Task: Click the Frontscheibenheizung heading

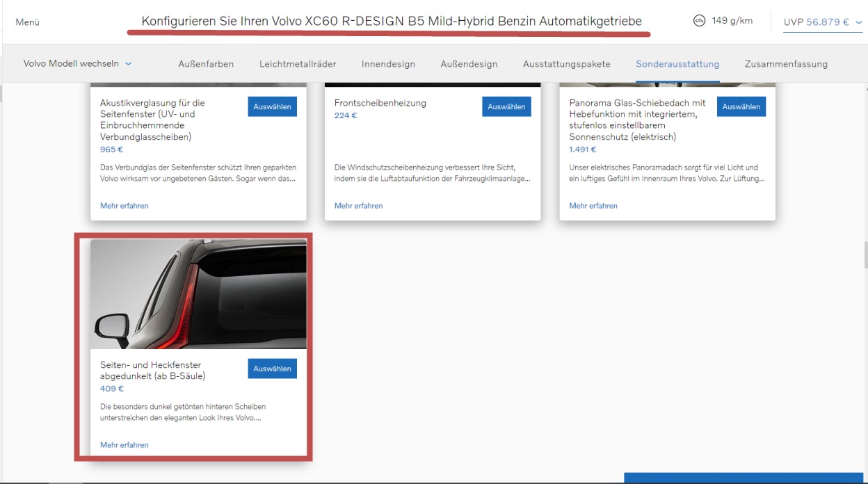Action: (380, 103)
